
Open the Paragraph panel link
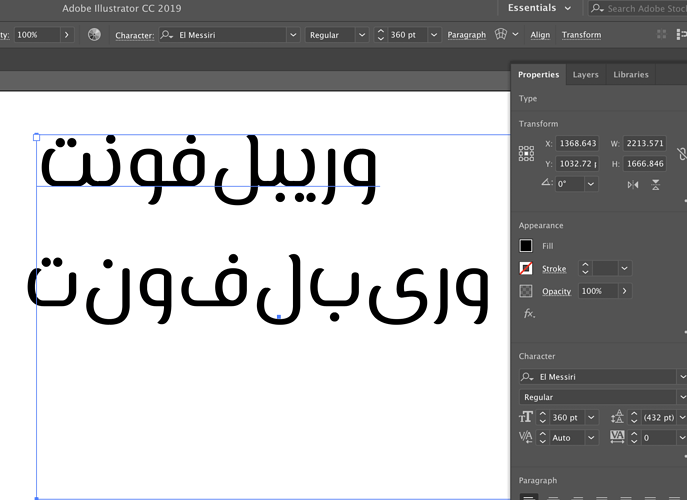point(467,35)
